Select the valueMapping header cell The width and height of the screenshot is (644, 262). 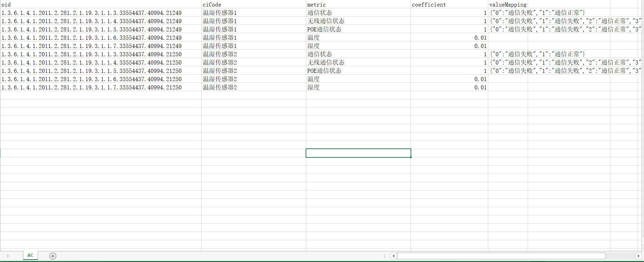pyautogui.click(x=508, y=4)
